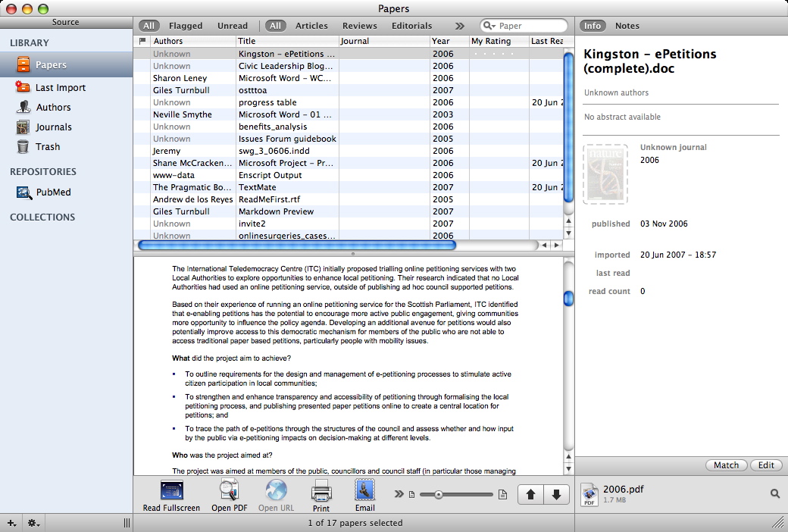788x532 pixels.
Task: Select the progress table row
Action: 349,102
